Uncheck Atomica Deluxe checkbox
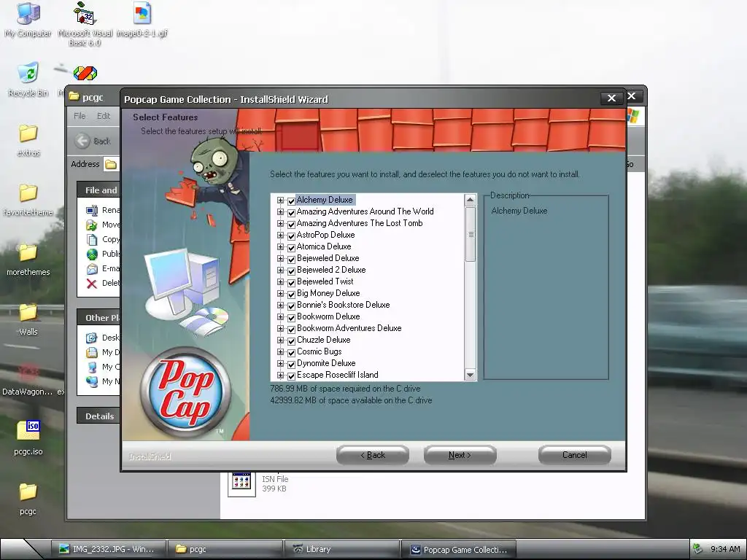The height and width of the screenshot is (560, 747). point(291,247)
